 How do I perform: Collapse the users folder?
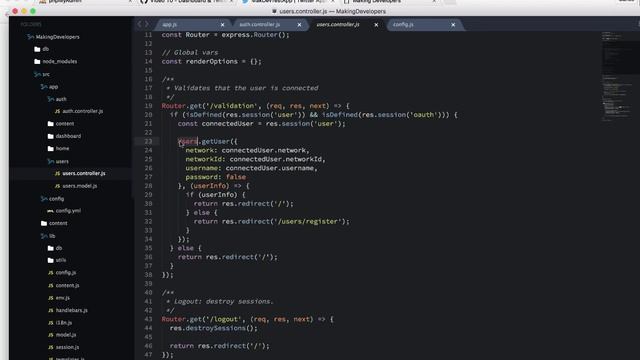[58, 162]
